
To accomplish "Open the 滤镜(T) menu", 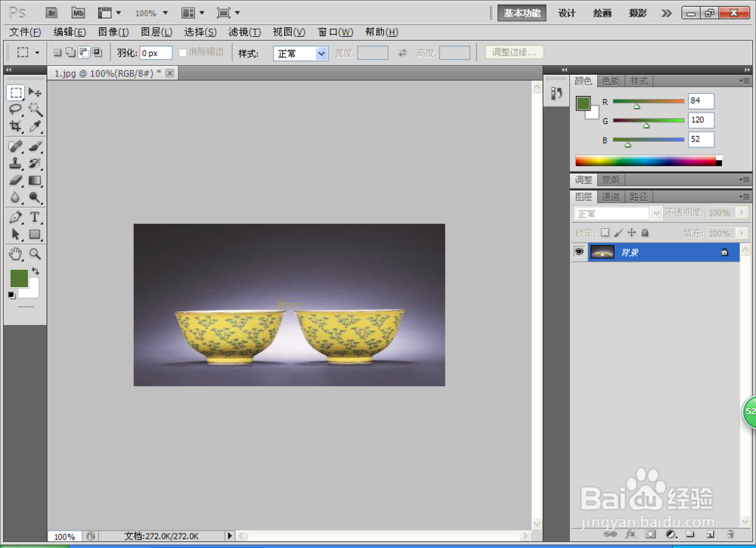I will 244,32.
